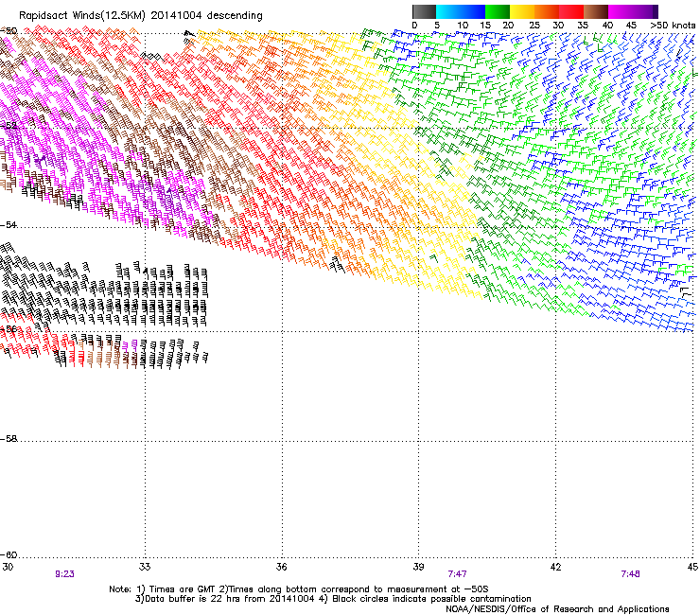Click the legend label '35'

point(583,26)
